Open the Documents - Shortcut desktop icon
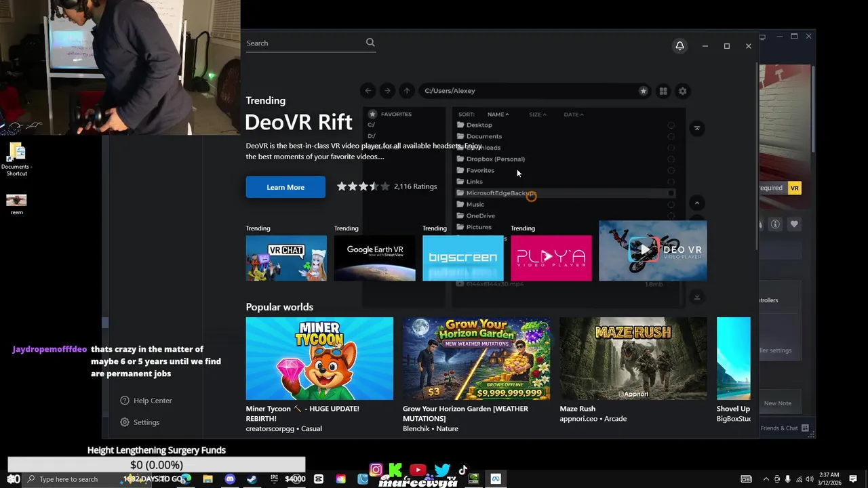Screen dimensions: 868x488 pyautogui.click(x=17, y=159)
